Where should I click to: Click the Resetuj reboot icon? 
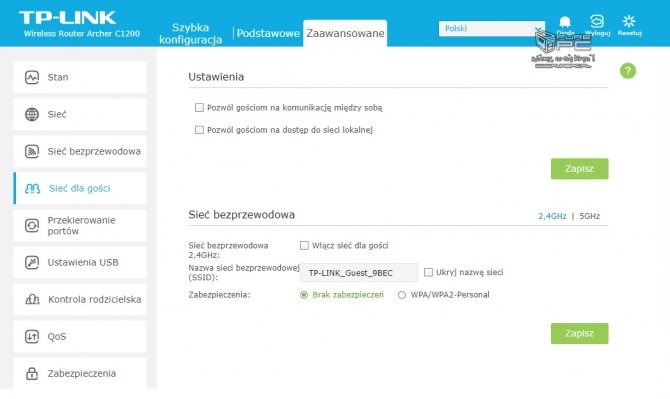click(629, 21)
